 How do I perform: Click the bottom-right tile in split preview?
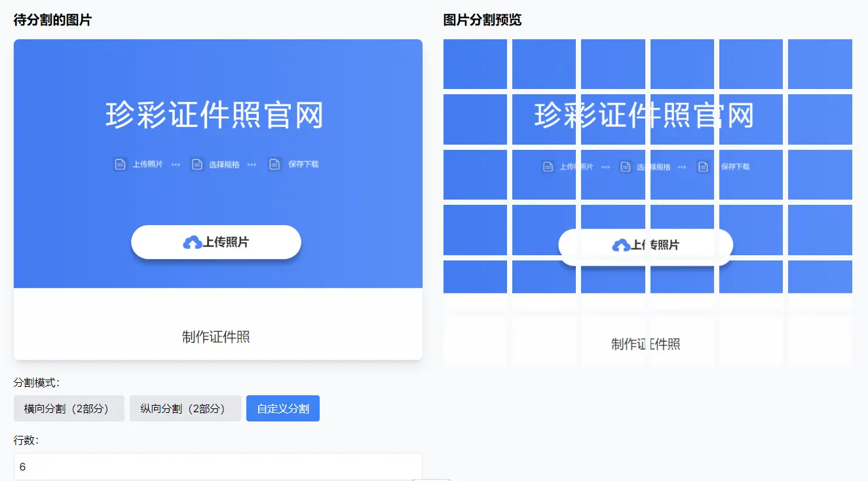click(x=820, y=340)
